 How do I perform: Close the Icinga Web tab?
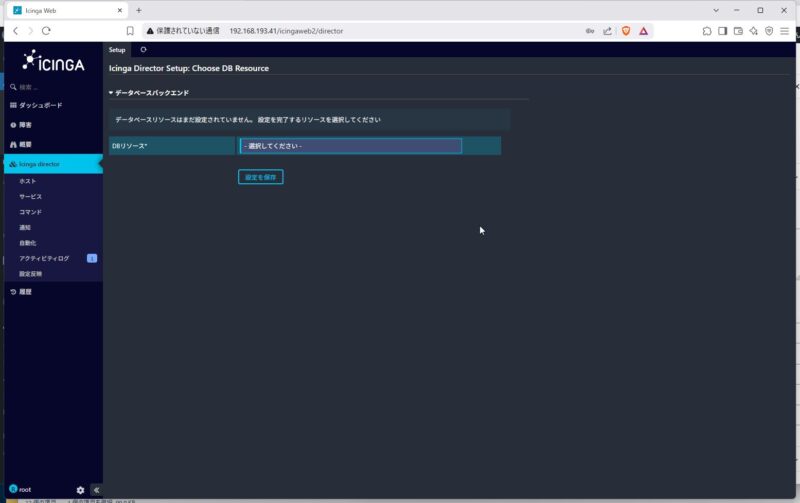(120, 10)
